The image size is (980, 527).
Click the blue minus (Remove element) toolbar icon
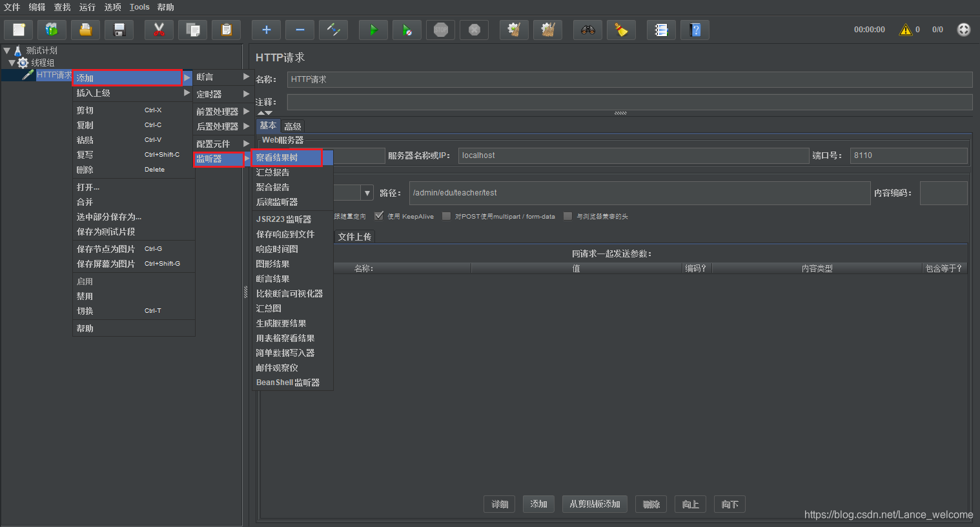coord(300,29)
